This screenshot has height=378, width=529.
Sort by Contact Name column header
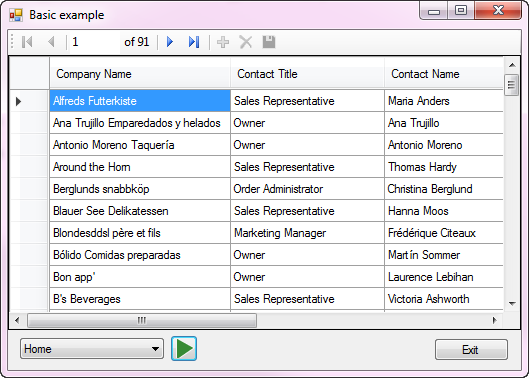pos(444,74)
